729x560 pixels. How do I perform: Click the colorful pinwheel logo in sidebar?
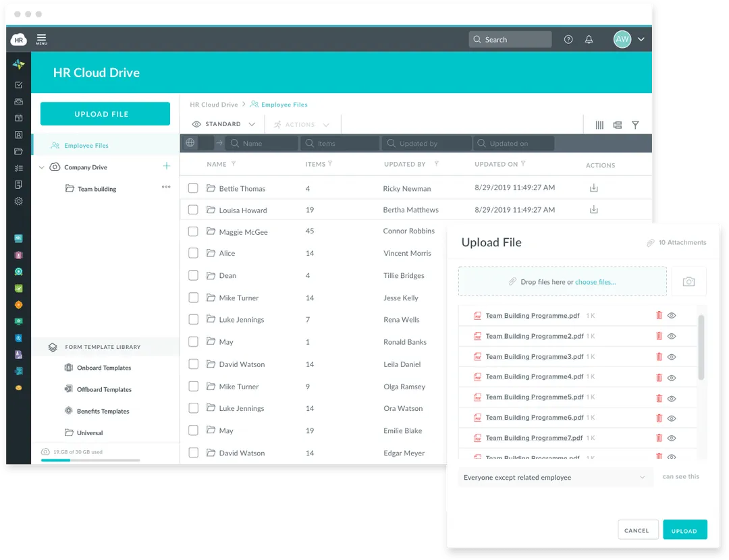19,65
